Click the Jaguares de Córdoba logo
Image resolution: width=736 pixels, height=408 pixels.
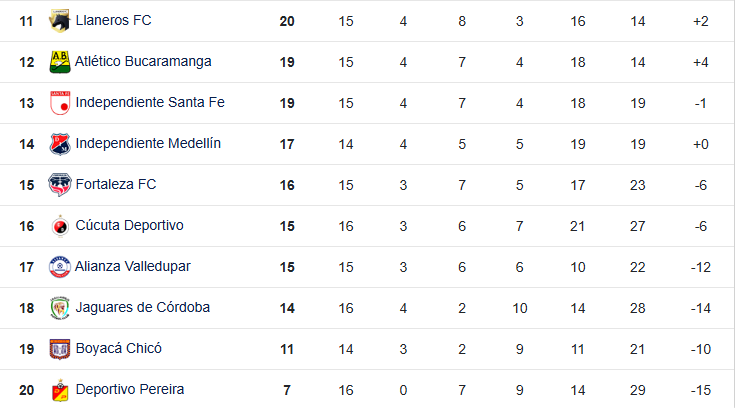60,308
